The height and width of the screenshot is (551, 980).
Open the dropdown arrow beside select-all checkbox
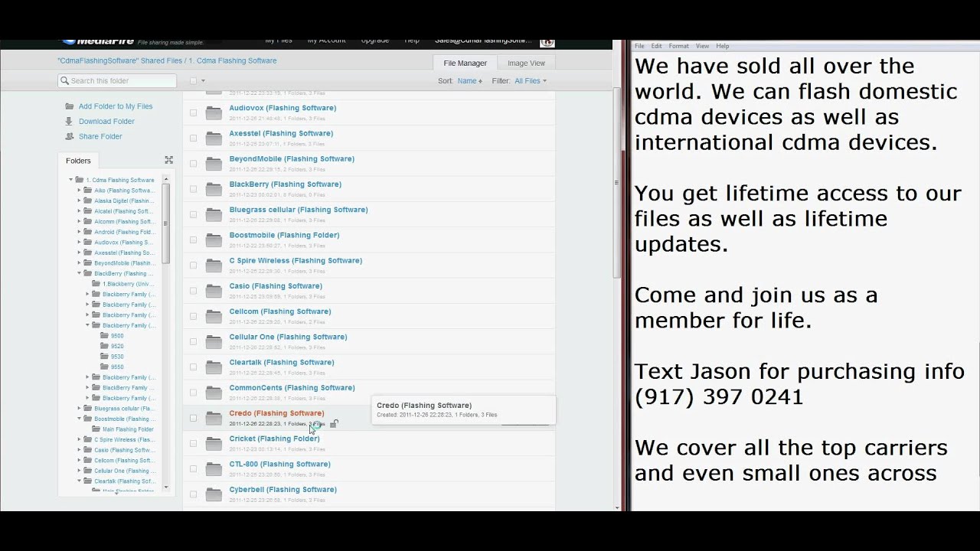pyautogui.click(x=203, y=81)
